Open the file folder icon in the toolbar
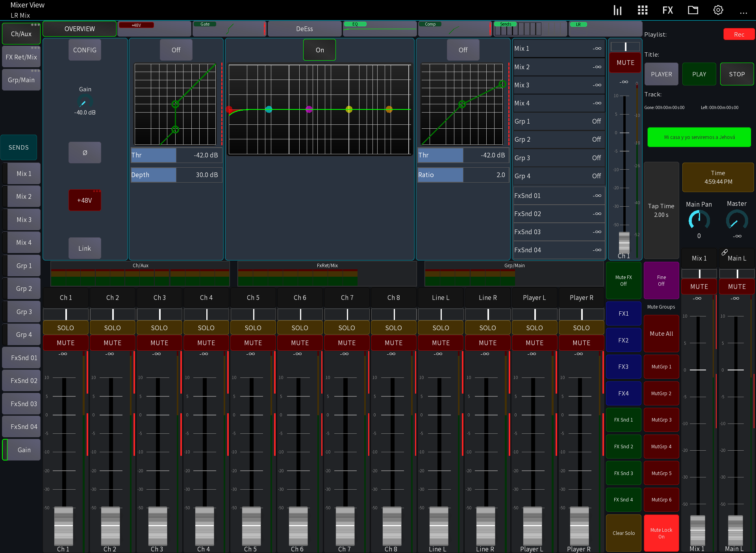Viewport: 756px width, 553px height. (693, 10)
